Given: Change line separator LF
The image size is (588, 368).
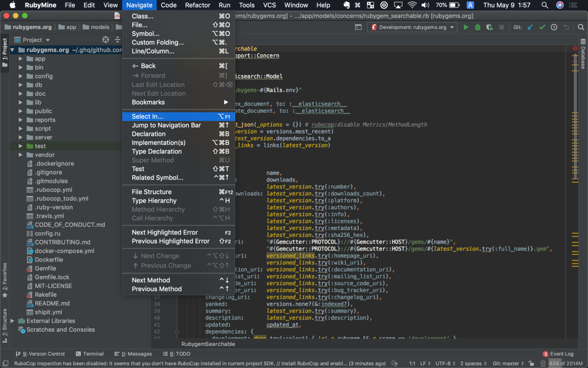Looking at the screenshot, I should pos(425,364).
